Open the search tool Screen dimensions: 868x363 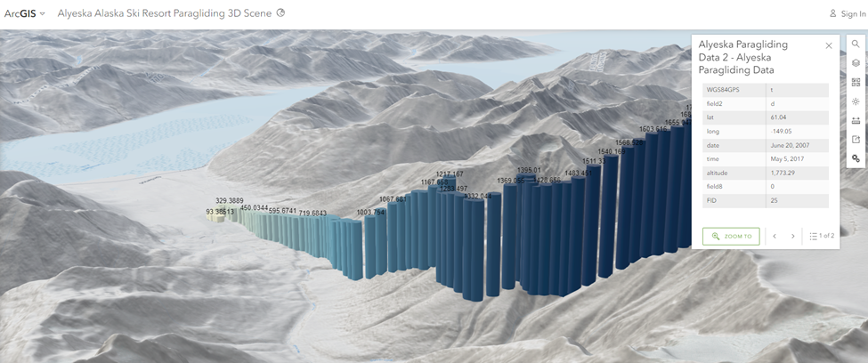pos(856,44)
